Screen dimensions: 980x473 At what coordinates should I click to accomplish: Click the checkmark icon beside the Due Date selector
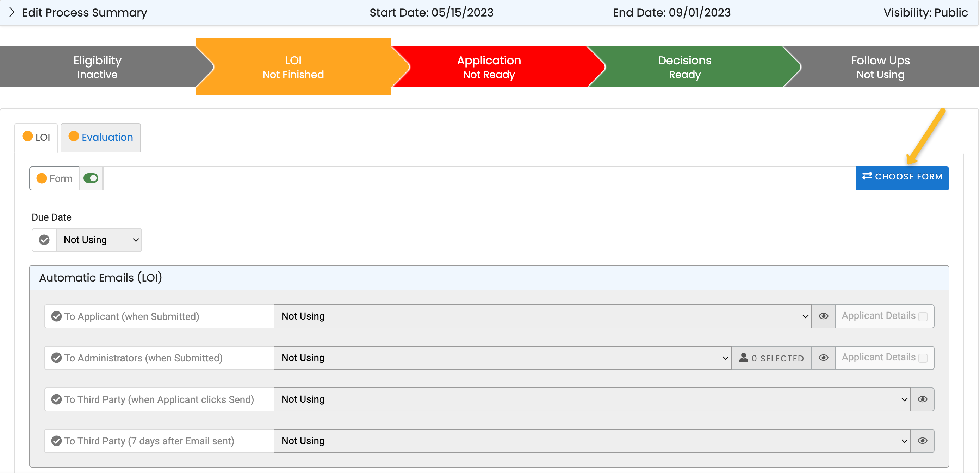[x=44, y=240]
